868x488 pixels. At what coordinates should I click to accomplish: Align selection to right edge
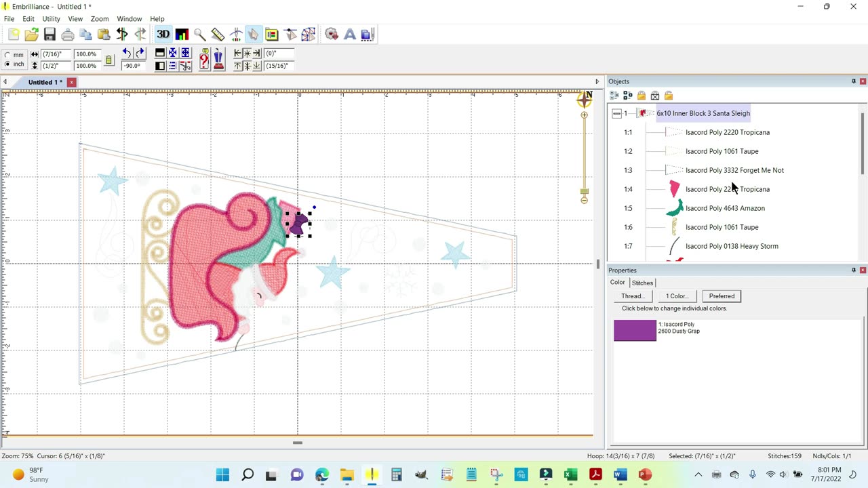(x=256, y=54)
